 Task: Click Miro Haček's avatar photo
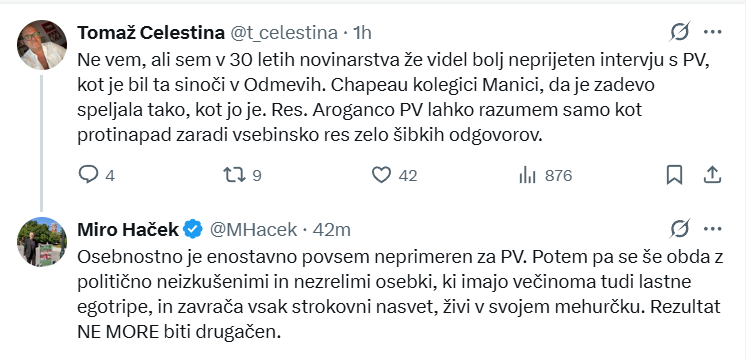(42, 242)
